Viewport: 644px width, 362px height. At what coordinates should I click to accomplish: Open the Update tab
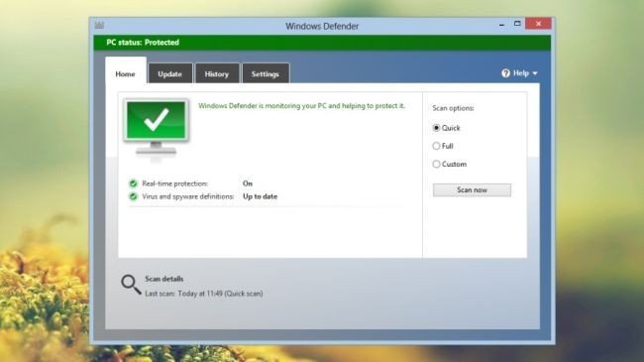[170, 73]
